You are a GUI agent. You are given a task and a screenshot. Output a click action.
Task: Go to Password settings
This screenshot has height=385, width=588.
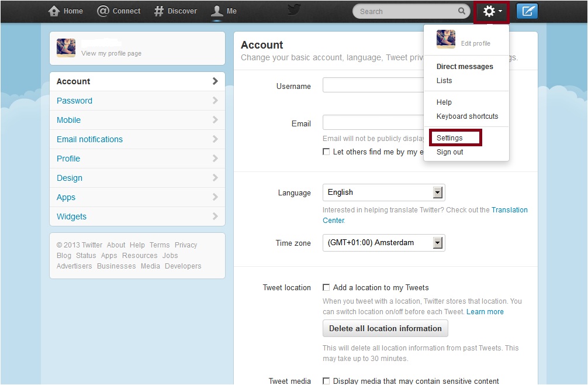(137, 101)
